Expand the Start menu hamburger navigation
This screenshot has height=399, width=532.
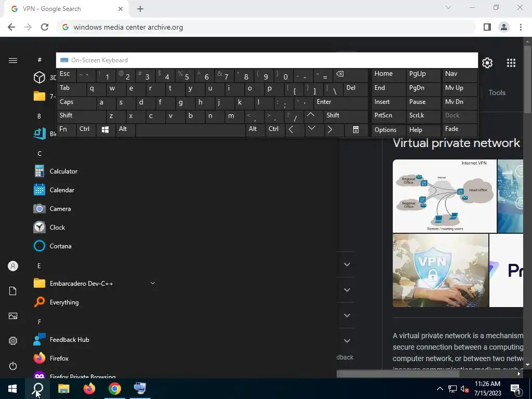click(x=13, y=60)
